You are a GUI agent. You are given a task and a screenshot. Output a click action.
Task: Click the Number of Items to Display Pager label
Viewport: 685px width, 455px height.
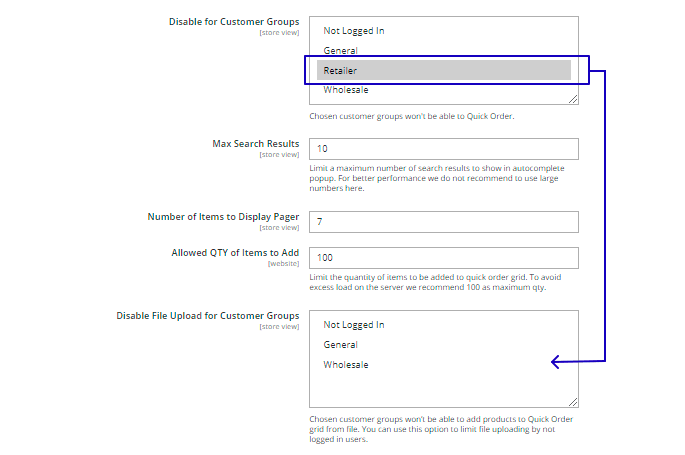(223, 217)
